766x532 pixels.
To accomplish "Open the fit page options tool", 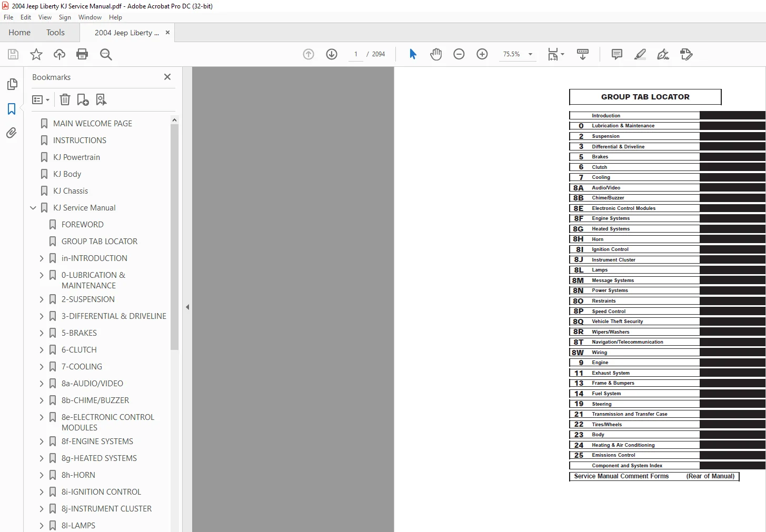I will click(x=556, y=54).
